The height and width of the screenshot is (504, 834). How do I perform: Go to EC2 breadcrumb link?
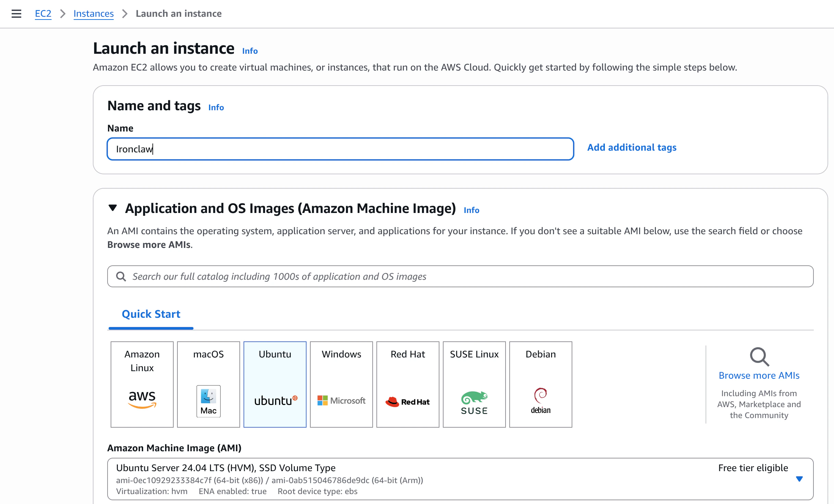pyautogui.click(x=43, y=14)
